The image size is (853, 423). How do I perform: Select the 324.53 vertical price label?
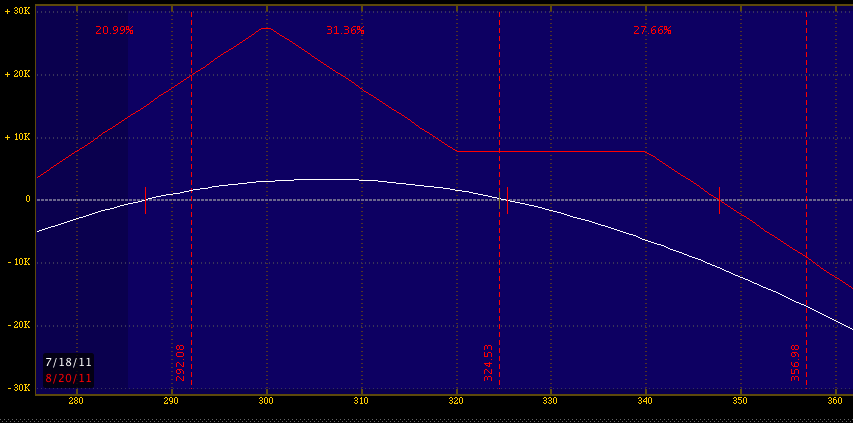pyautogui.click(x=488, y=362)
